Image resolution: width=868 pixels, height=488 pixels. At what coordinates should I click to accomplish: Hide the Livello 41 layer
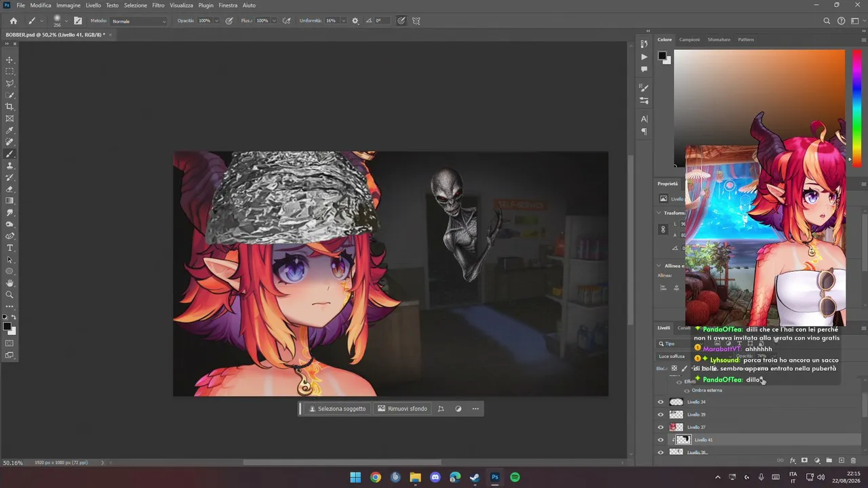point(660,440)
